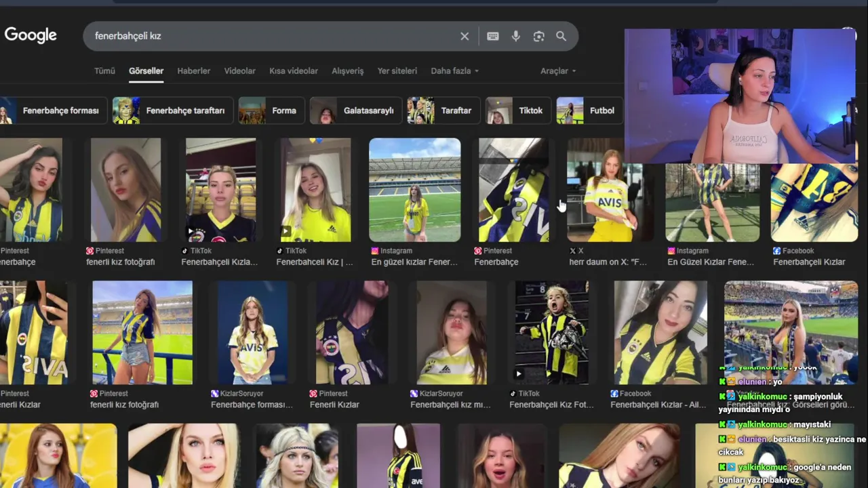Image resolution: width=868 pixels, height=488 pixels.
Task: Apply the Forma filter chip
Action: tap(271, 110)
